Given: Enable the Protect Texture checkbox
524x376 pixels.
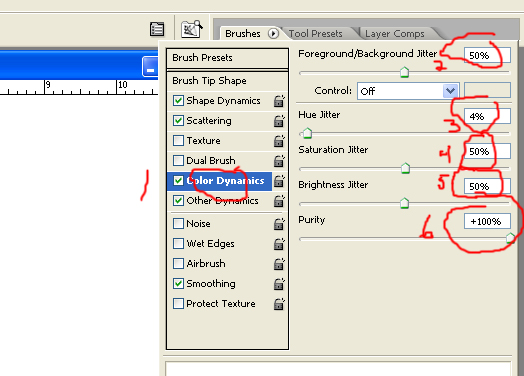Looking at the screenshot, I should (178, 304).
